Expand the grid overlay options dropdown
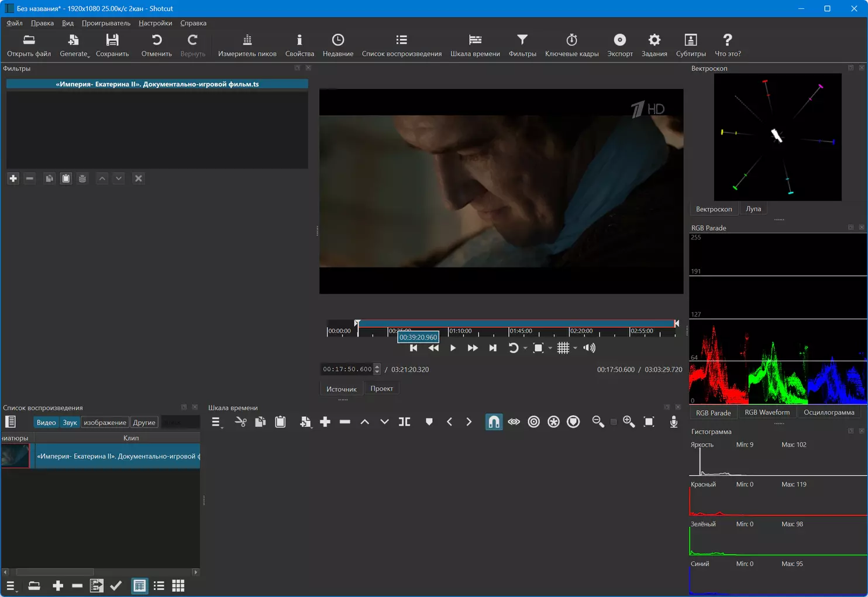 pos(576,348)
